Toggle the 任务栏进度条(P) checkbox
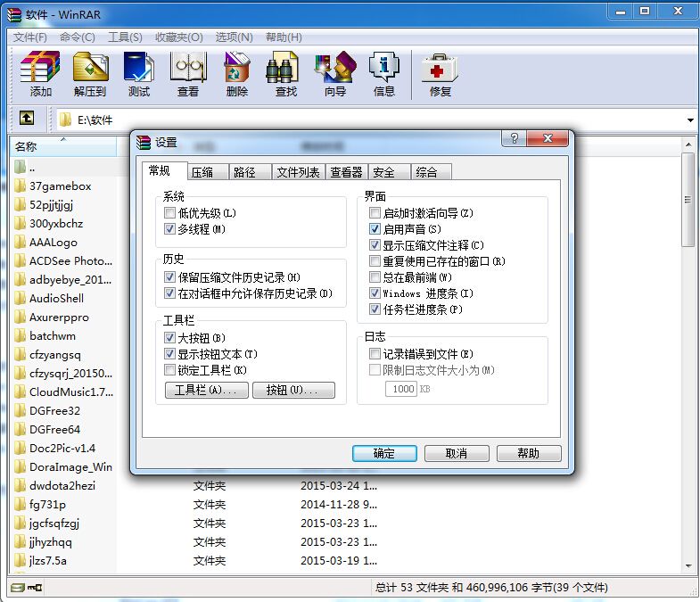The height and width of the screenshot is (602, 700). click(375, 309)
